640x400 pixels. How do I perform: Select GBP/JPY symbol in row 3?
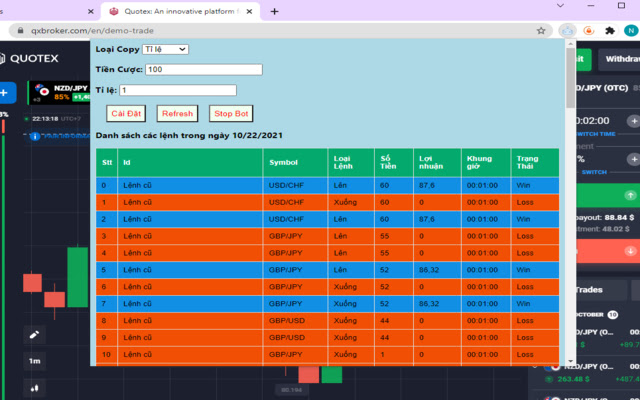pyautogui.click(x=286, y=236)
